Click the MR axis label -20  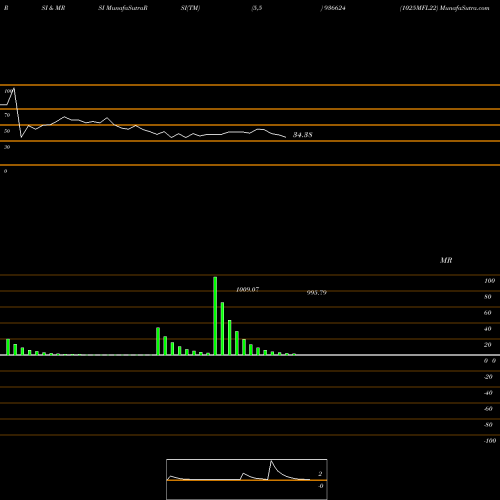coord(488,377)
